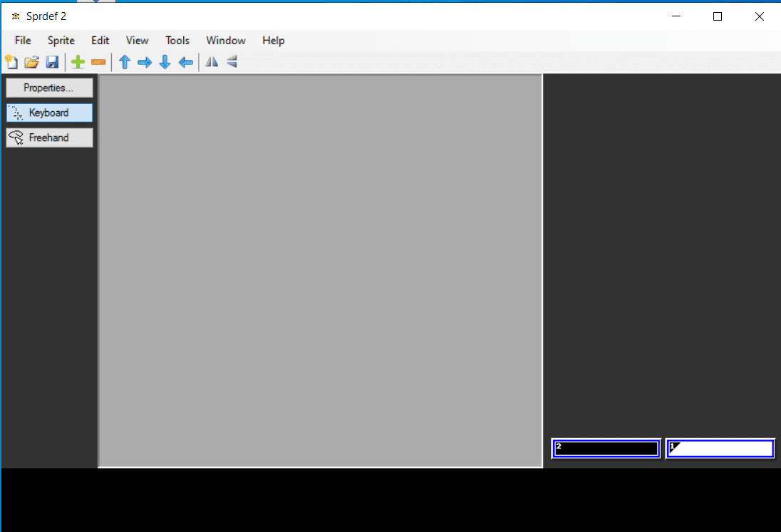This screenshot has height=532, width=781.
Task: Open the Help menu
Action: [274, 41]
